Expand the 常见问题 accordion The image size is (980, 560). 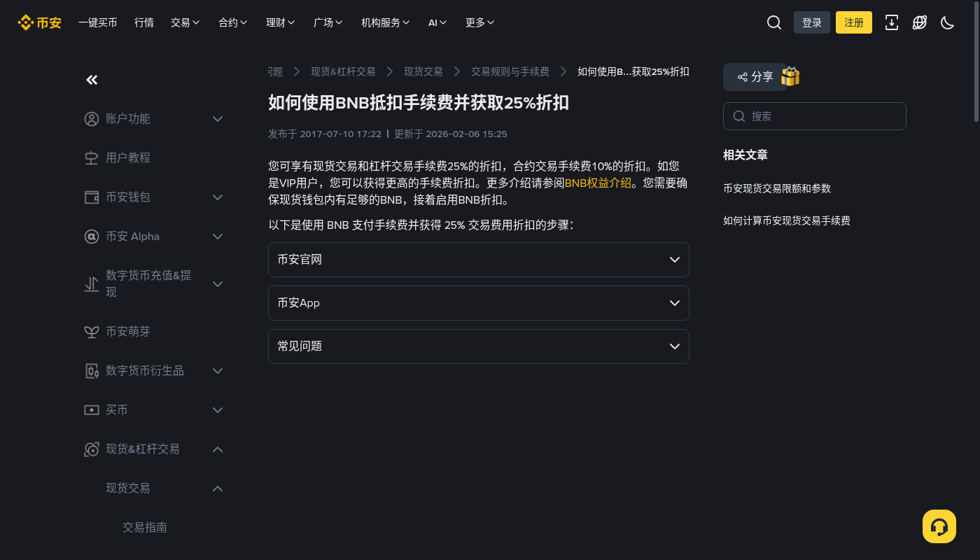pyautogui.click(x=479, y=346)
